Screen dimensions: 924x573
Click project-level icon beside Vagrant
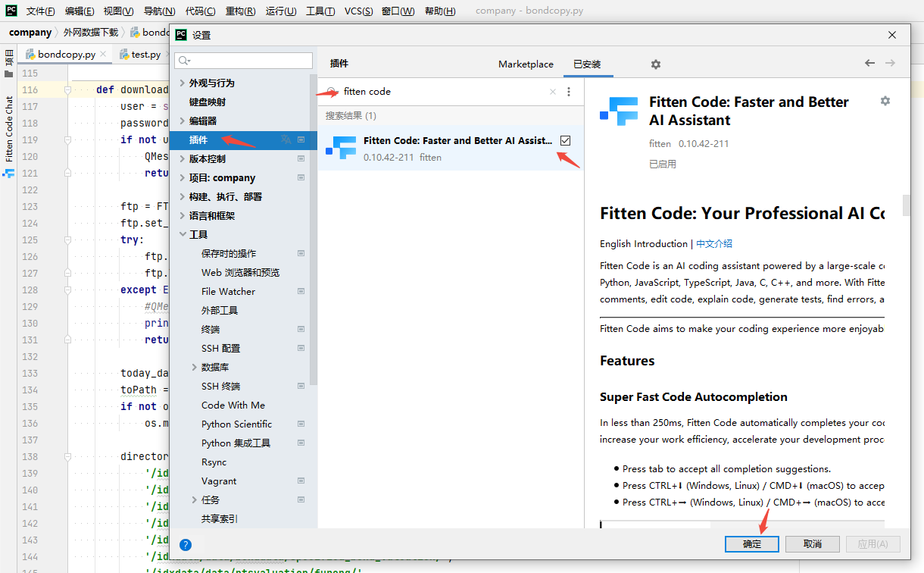point(301,481)
